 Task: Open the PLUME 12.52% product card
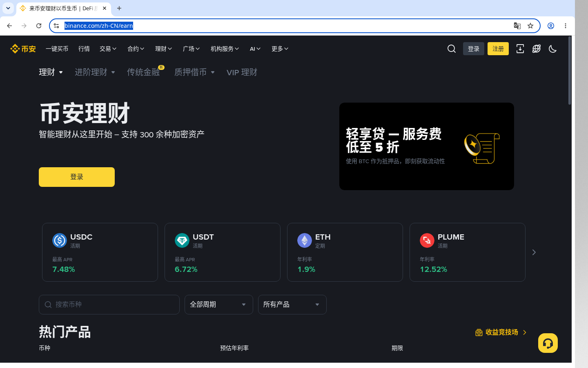click(468, 252)
